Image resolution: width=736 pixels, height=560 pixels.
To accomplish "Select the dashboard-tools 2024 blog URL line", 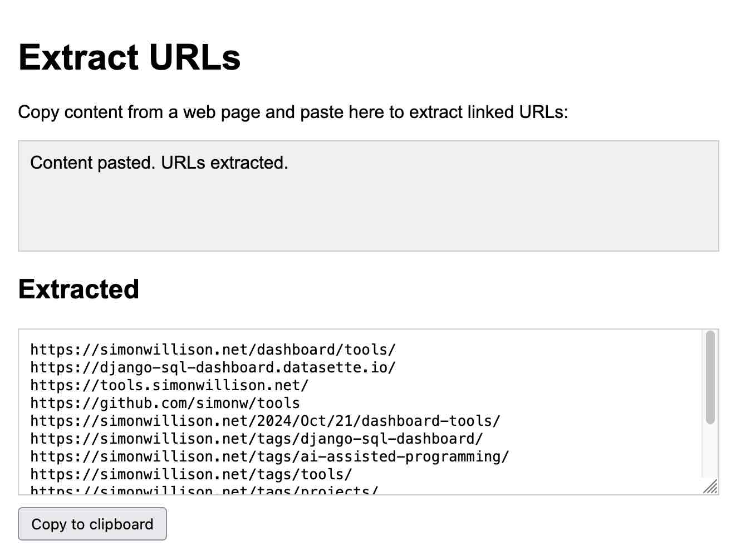I will (266, 420).
